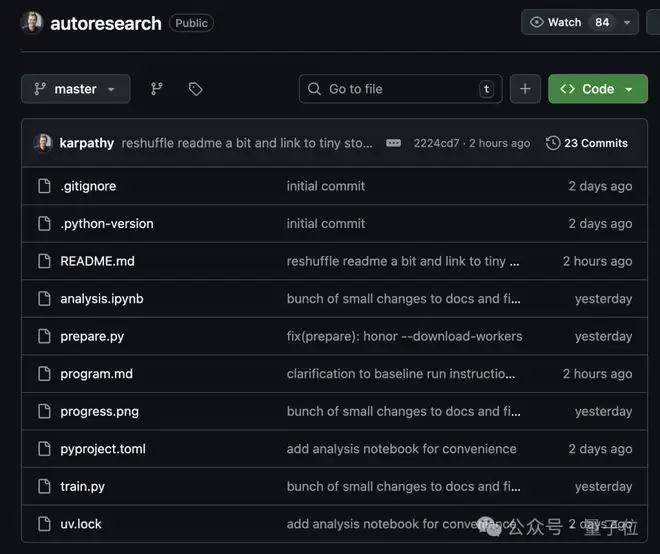
Task: Click the Go to file search field
Action: [400, 89]
